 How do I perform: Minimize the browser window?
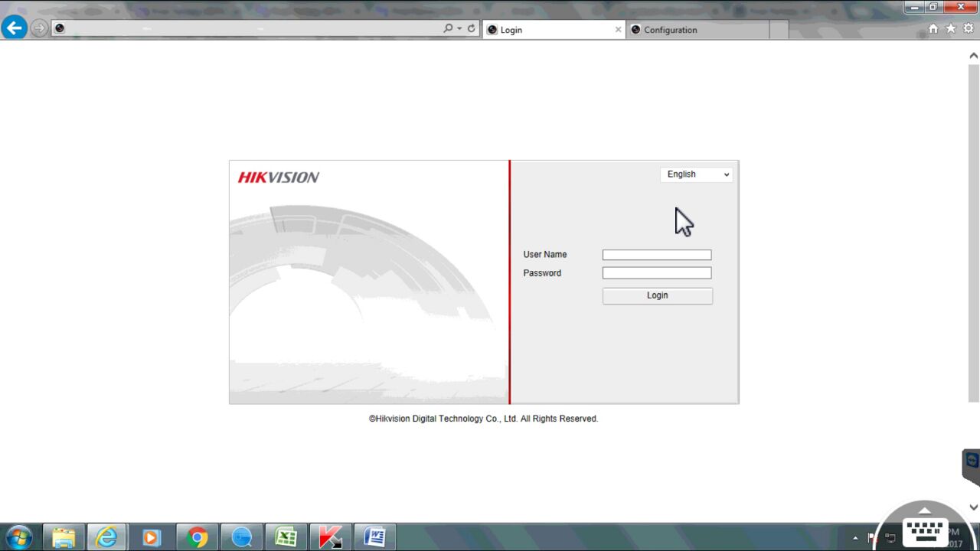914,7
